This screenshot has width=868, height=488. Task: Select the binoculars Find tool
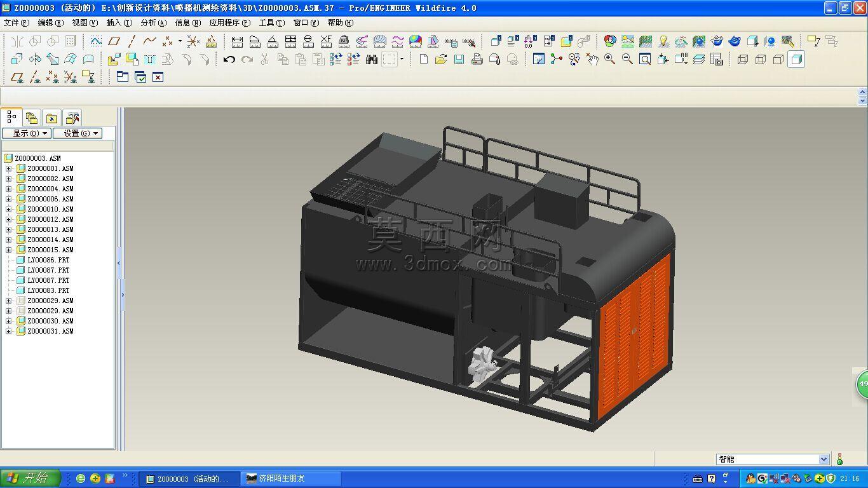(372, 59)
